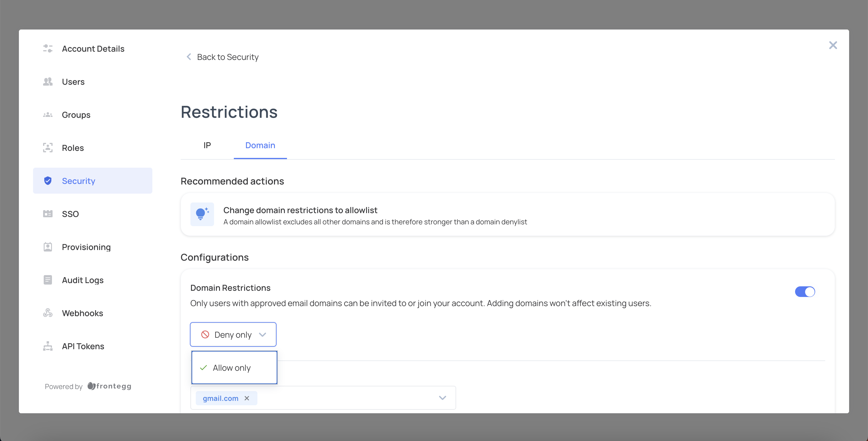Open the Deny only dropdown

[233, 334]
